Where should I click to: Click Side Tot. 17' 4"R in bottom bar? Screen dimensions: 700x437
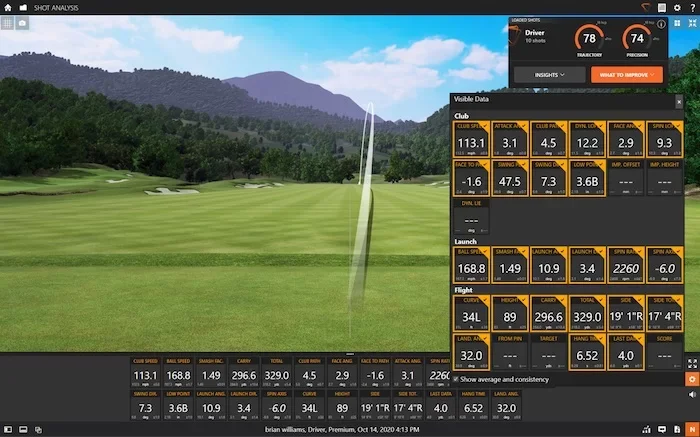pos(408,405)
